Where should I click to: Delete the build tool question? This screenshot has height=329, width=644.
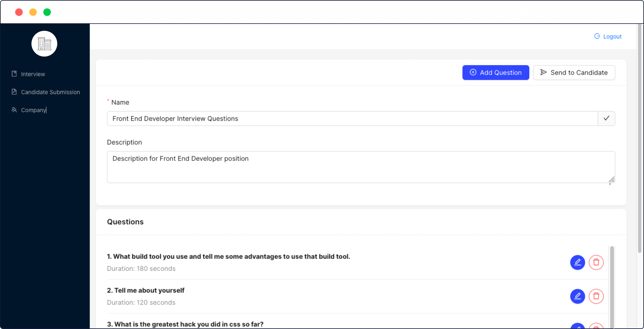pyautogui.click(x=596, y=262)
